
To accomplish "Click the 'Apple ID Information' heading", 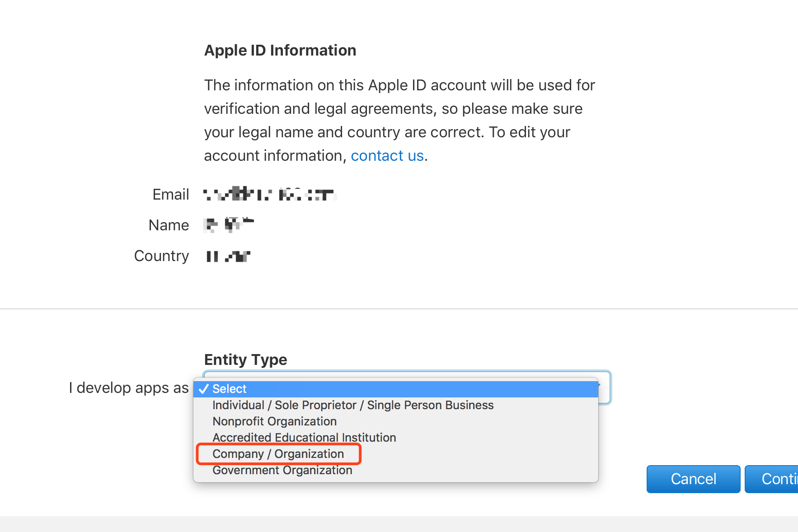I will pos(280,50).
